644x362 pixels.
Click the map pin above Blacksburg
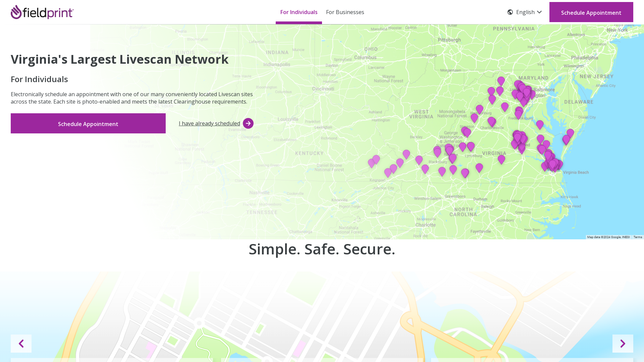pyautogui.click(x=437, y=152)
